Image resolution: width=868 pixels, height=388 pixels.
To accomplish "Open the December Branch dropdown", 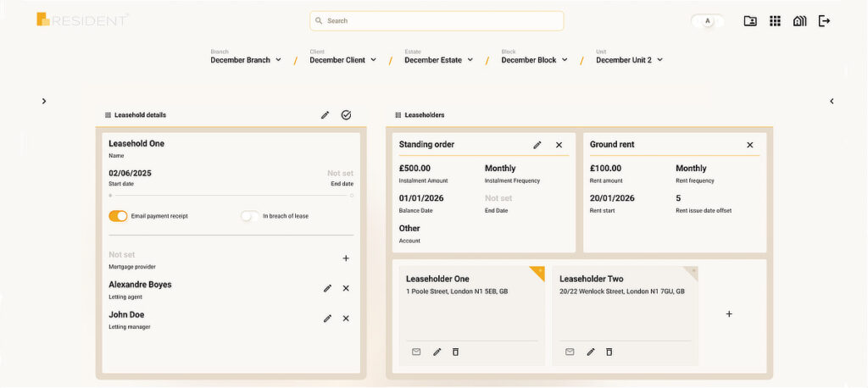I will (246, 60).
